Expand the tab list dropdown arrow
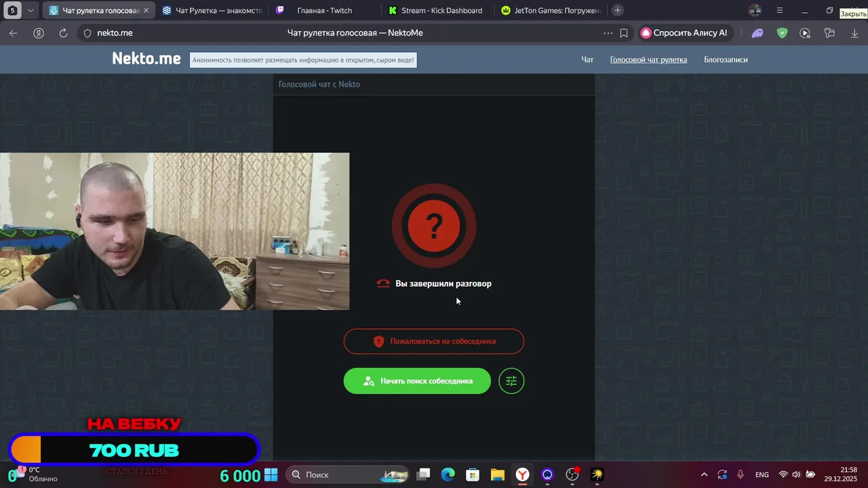The width and height of the screenshot is (868, 488). (30, 10)
